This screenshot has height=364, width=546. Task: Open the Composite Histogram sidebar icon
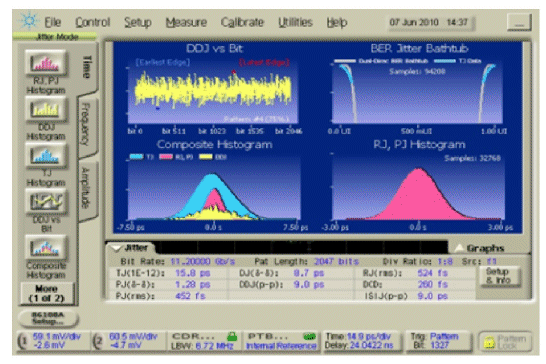coord(46,247)
